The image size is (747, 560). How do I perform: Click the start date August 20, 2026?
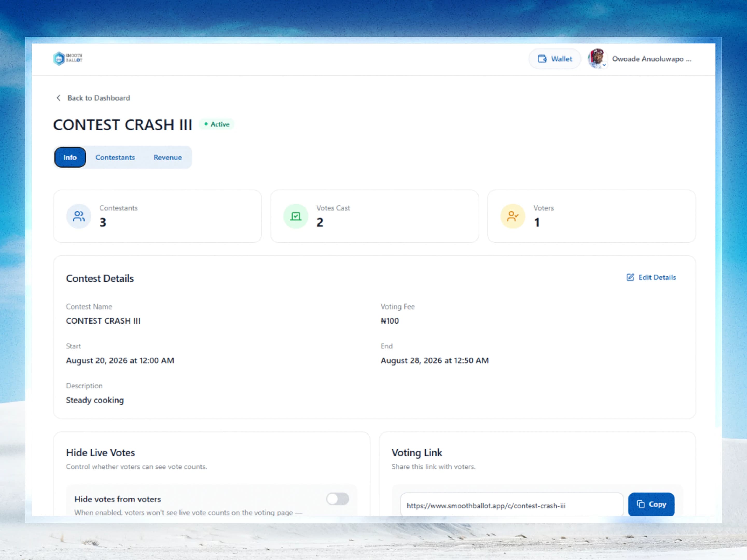(x=120, y=361)
